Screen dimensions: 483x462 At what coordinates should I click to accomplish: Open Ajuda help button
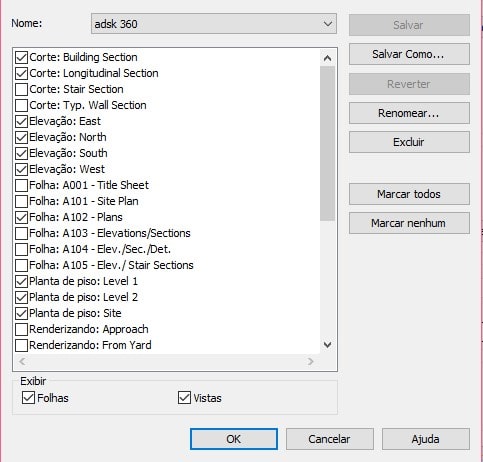[426, 439]
